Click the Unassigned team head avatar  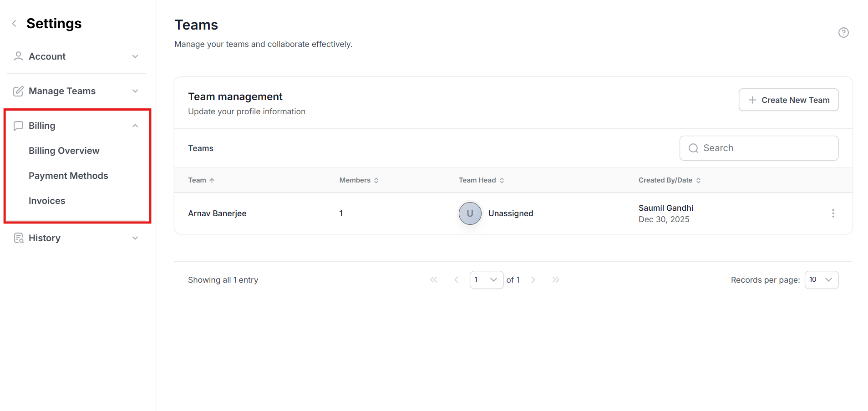[x=470, y=213]
